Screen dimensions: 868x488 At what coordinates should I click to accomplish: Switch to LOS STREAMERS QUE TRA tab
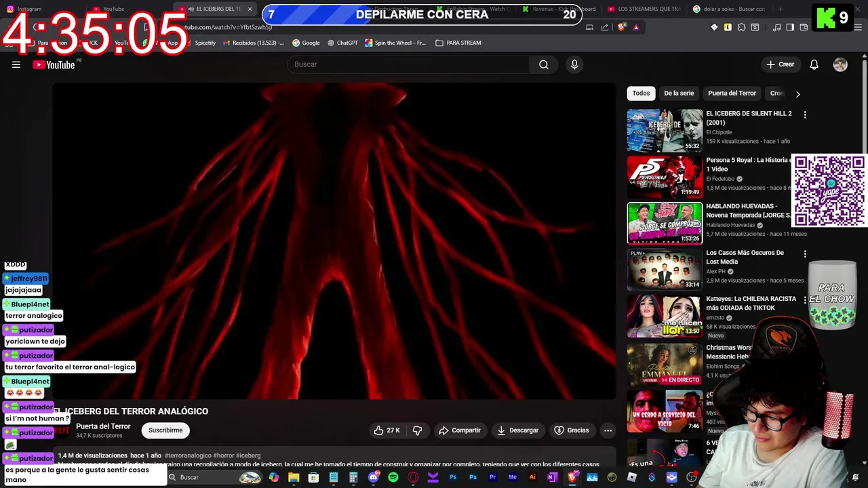pyautogui.click(x=644, y=9)
